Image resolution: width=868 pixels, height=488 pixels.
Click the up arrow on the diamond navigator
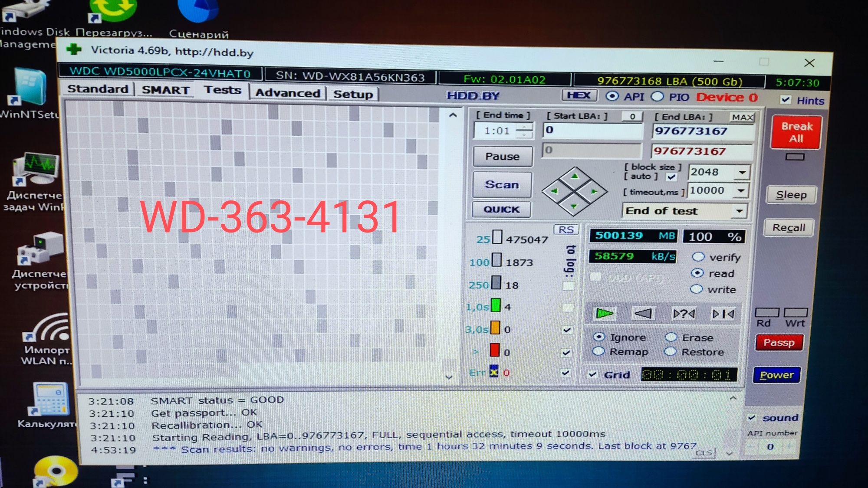[575, 176]
